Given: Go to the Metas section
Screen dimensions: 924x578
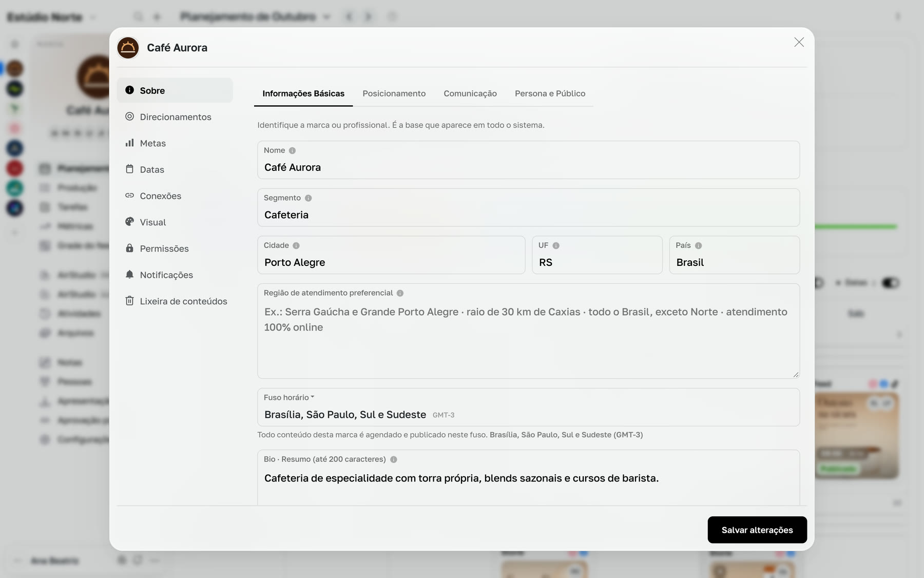Looking at the screenshot, I should pos(175,143).
